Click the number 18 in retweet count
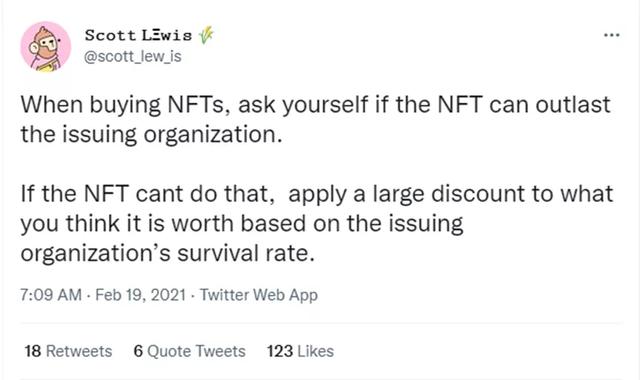 coord(33,351)
